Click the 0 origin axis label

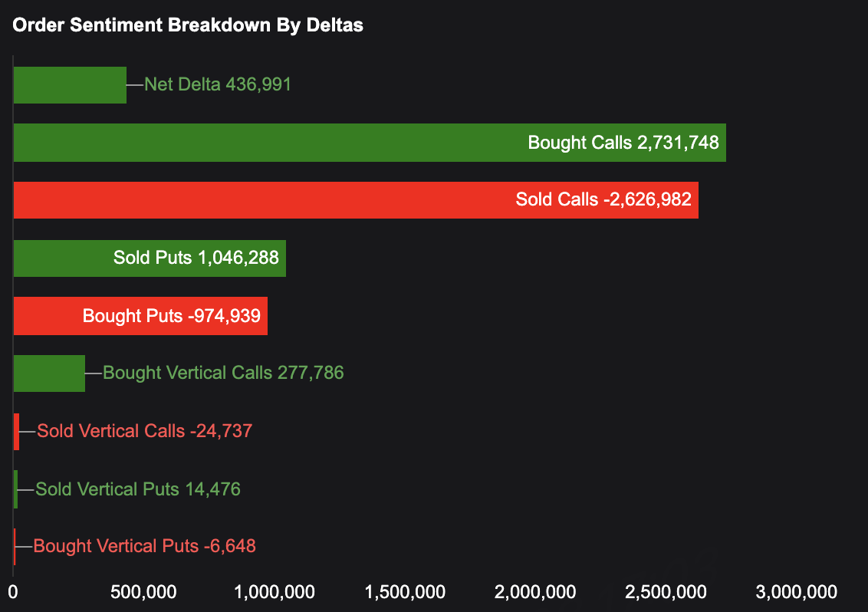tap(13, 592)
